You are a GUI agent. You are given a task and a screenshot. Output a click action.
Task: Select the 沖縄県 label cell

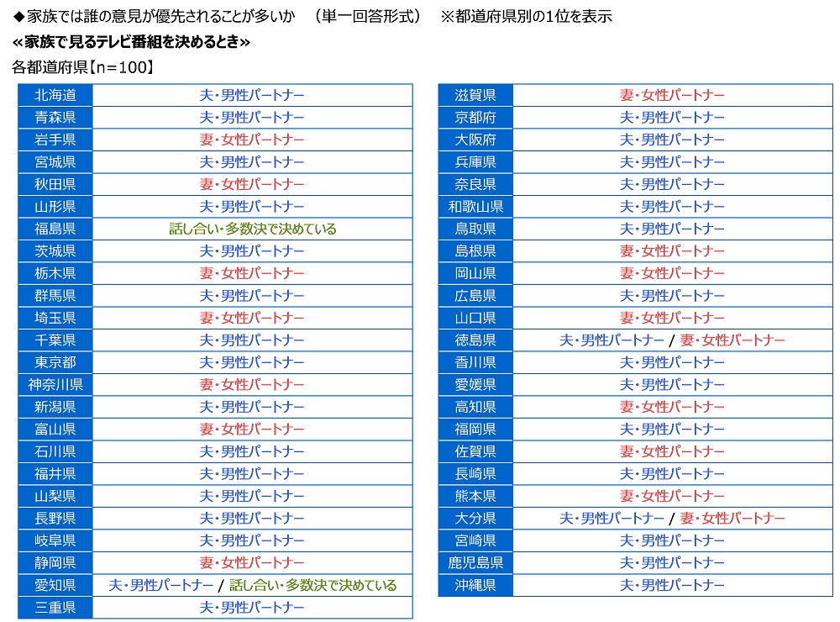(x=475, y=585)
